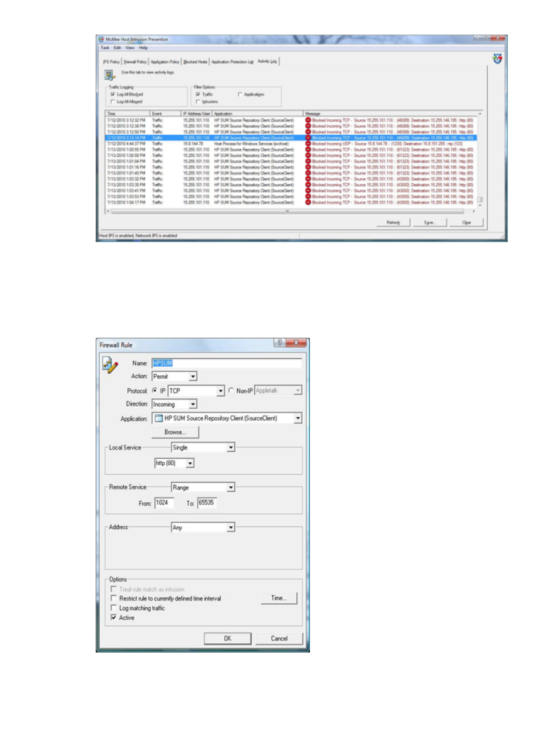
Task: Select the Activity Log tab
Action: coord(267,61)
